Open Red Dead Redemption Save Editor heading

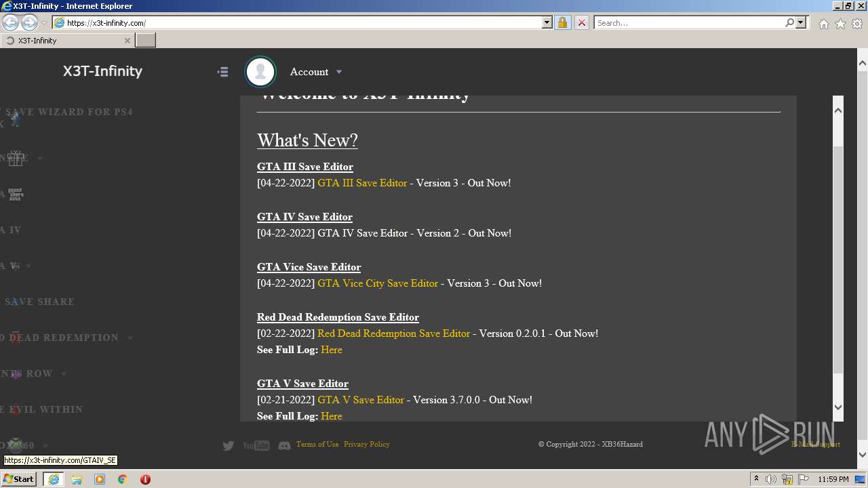338,317
